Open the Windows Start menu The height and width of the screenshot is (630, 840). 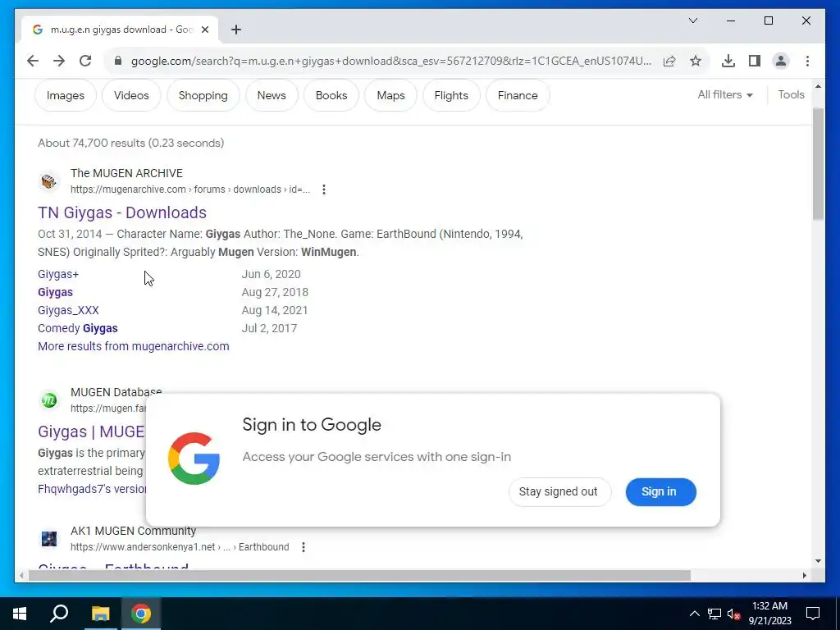[x=20, y=614]
